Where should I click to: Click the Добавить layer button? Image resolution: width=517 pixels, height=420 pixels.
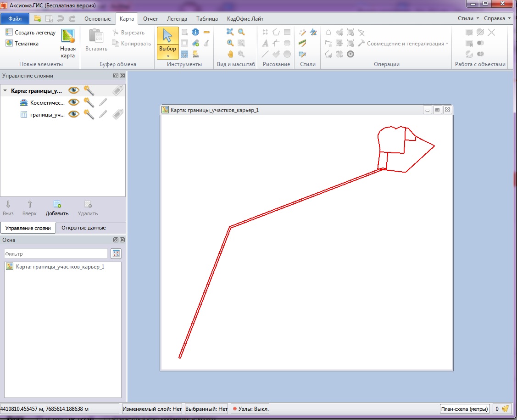pos(57,208)
